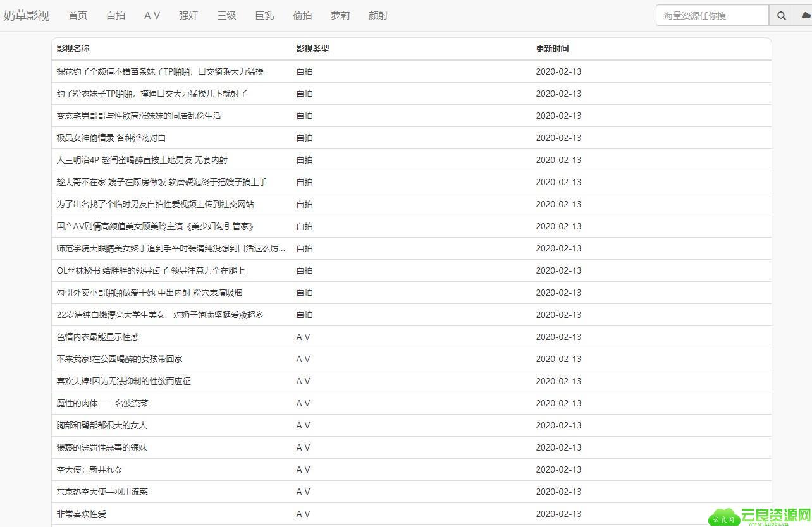Click the 影视类型 column header

312,49
